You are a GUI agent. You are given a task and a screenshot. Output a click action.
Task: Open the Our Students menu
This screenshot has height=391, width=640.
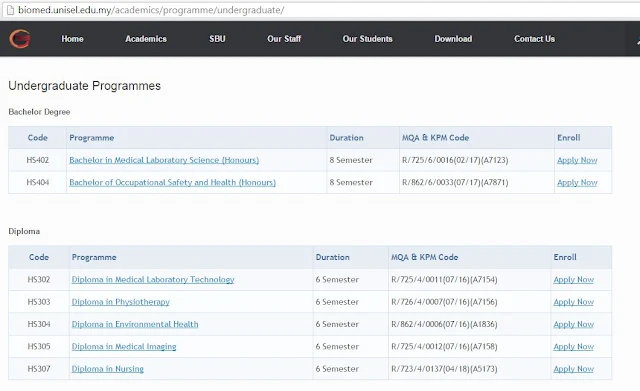tap(367, 39)
